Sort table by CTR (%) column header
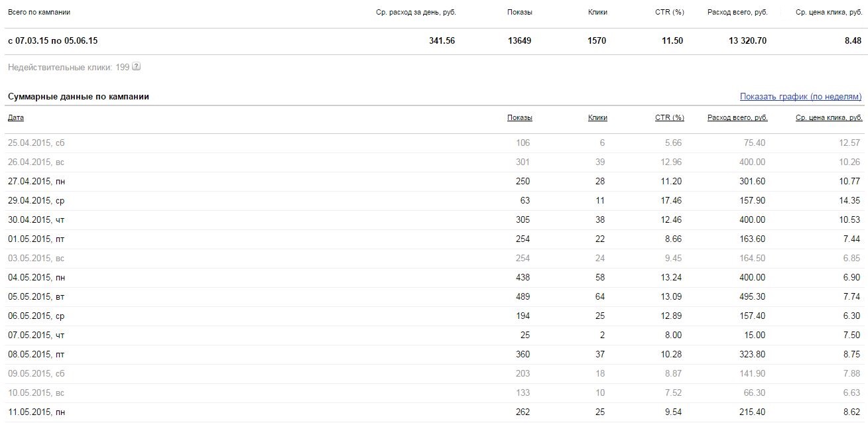The image size is (868, 423). tap(669, 117)
